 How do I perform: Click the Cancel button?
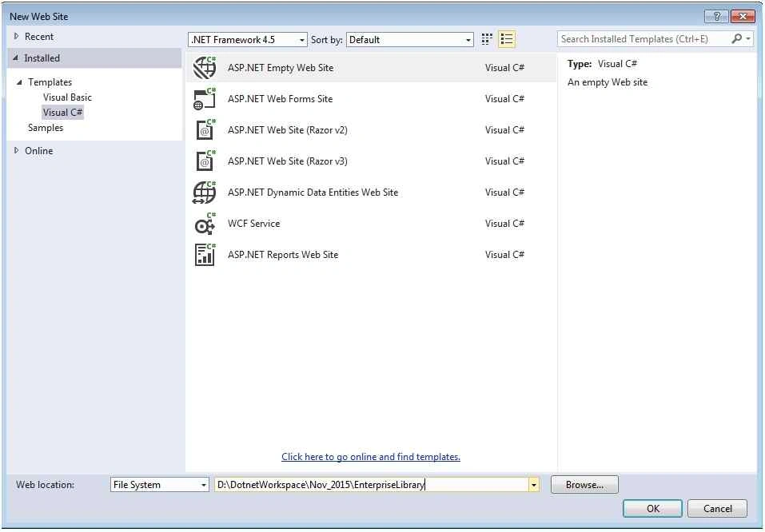pos(717,509)
